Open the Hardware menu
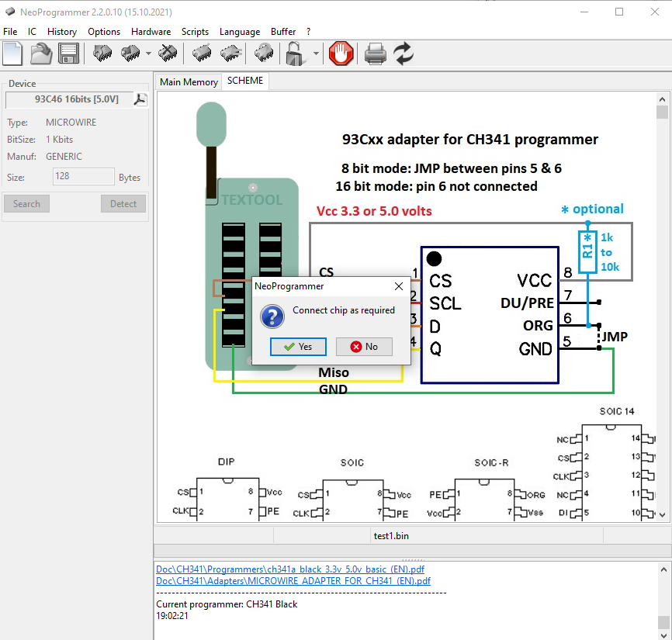Image resolution: width=672 pixels, height=640 pixels. coord(151,32)
